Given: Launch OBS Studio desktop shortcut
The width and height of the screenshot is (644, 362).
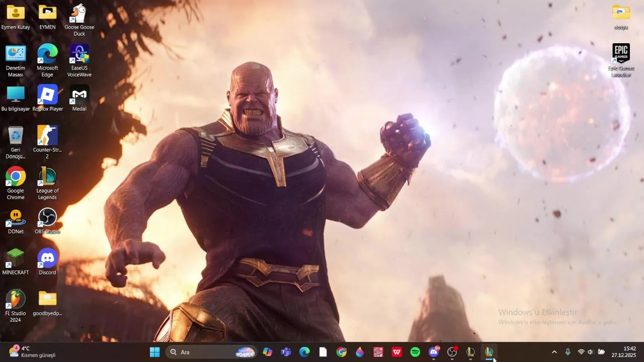Looking at the screenshot, I should point(47,221).
